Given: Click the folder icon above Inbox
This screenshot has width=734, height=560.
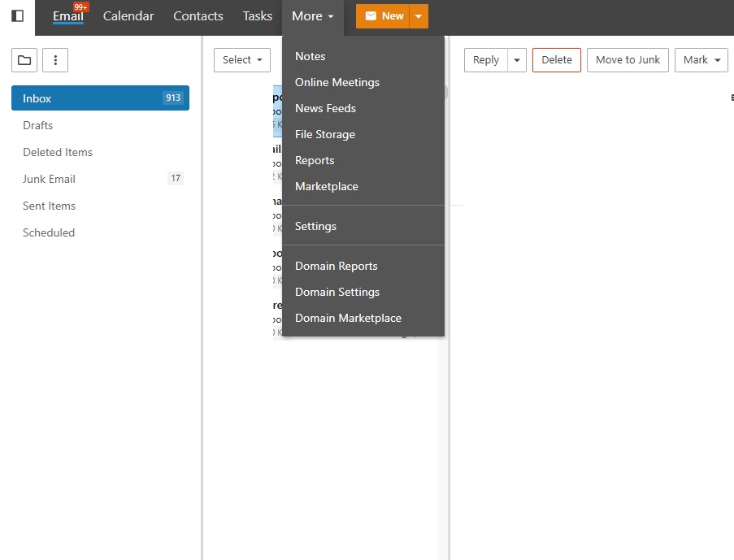Looking at the screenshot, I should coord(24,60).
